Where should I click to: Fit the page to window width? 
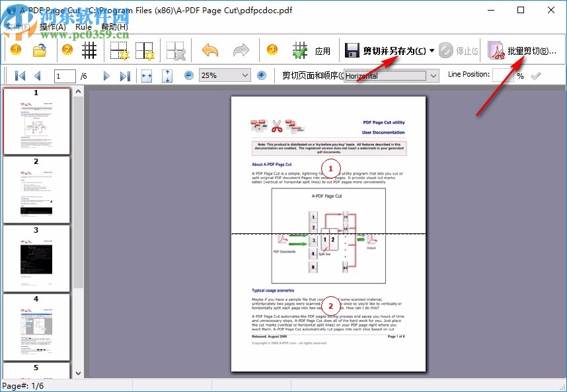[x=147, y=75]
